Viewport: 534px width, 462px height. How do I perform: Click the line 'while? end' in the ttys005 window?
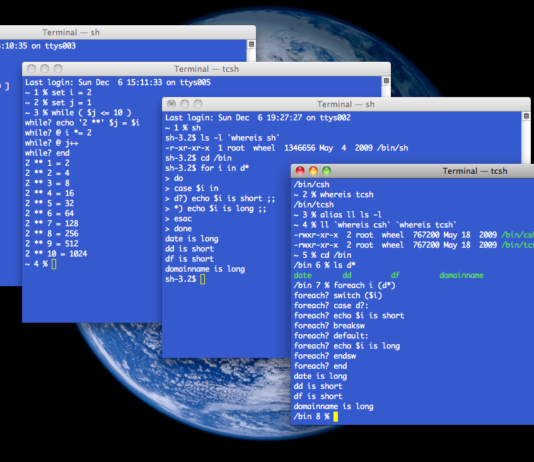[47, 153]
